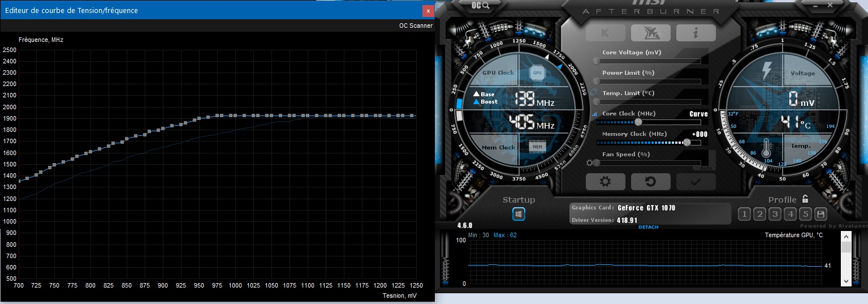Reset settings with the circular arrow button
The image size is (868, 304).
[650, 182]
